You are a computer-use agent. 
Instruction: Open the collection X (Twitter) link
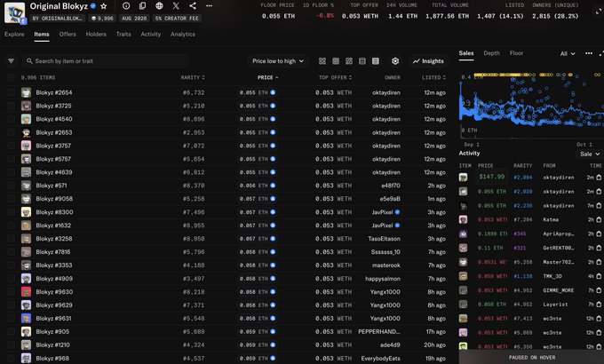coord(176,6)
